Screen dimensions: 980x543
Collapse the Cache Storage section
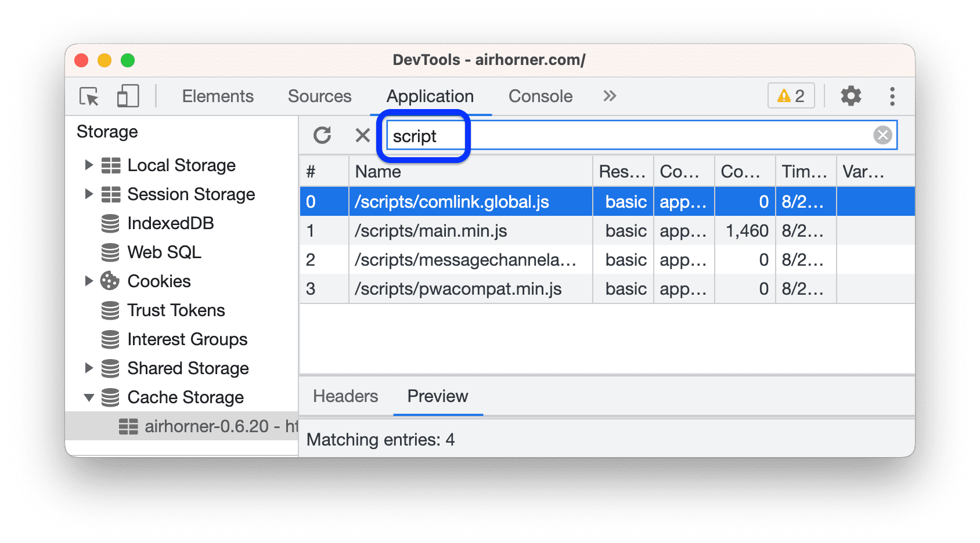pos(89,397)
